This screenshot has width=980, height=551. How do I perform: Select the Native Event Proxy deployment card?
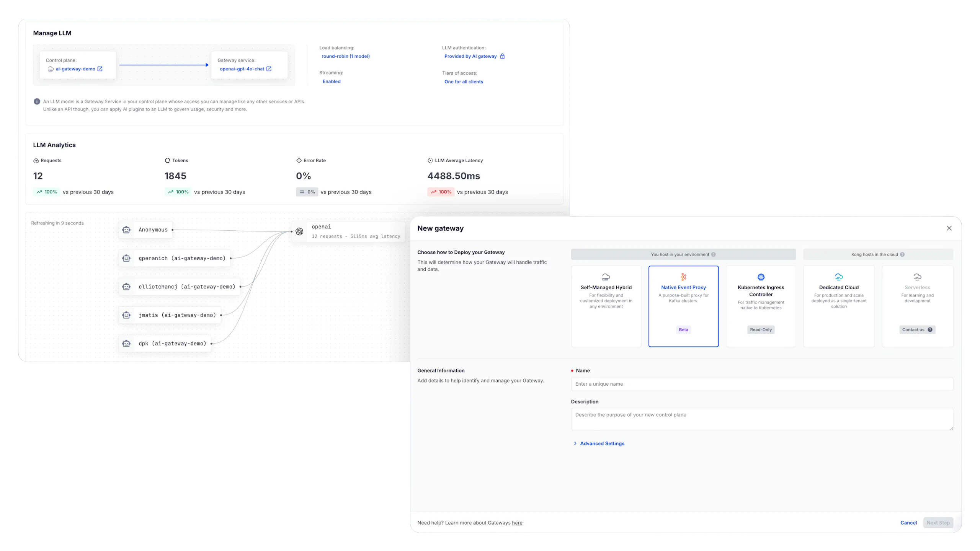(683, 306)
